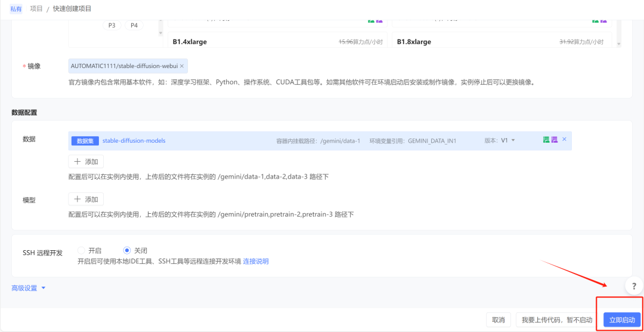The image size is (644, 332).
Task: Open the round help question-mark button
Action: tap(634, 286)
